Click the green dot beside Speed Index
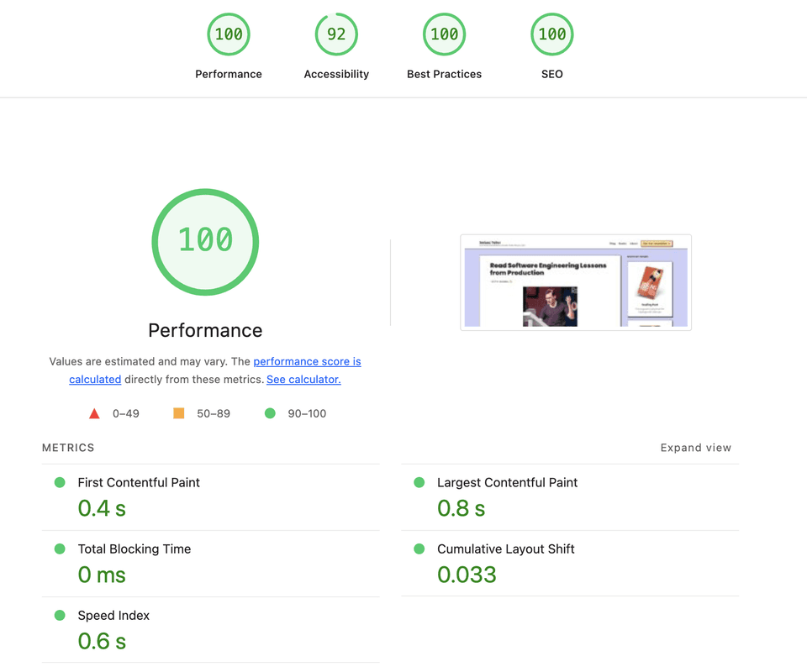The height and width of the screenshot is (672, 807). pos(60,615)
